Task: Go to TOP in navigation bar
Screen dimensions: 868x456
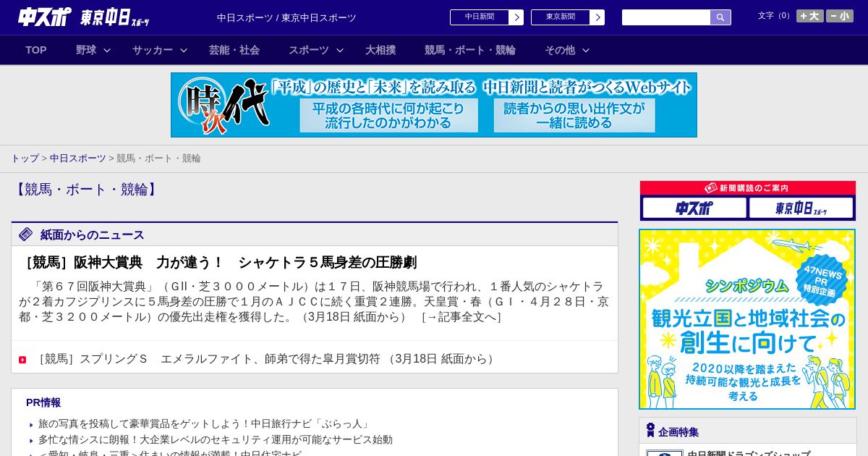Action: coord(36,50)
